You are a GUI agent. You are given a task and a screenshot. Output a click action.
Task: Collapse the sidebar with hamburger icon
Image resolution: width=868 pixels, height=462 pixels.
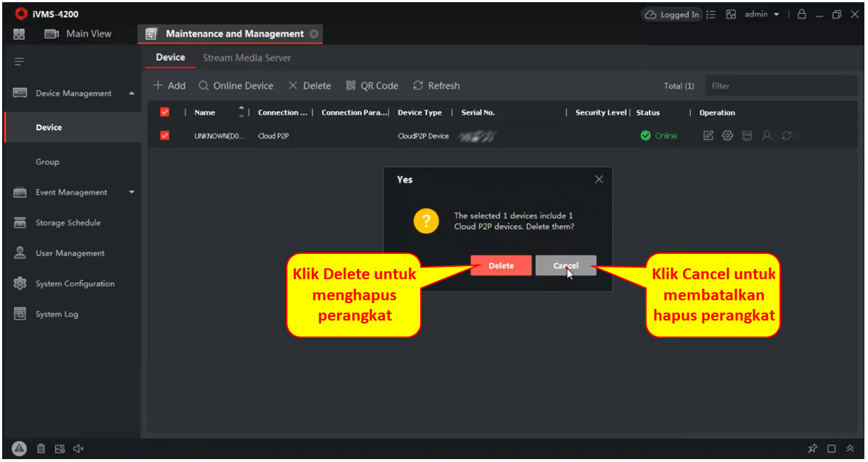click(x=20, y=62)
